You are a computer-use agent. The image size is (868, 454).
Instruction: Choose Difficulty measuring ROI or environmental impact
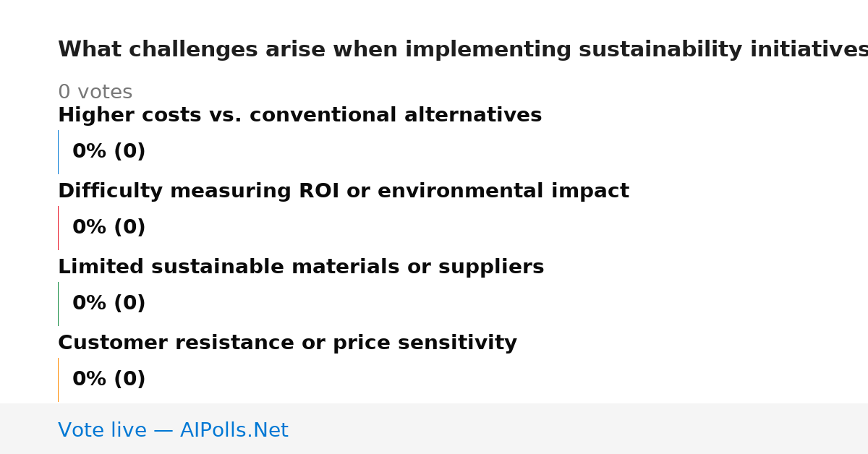click(344, 192)
